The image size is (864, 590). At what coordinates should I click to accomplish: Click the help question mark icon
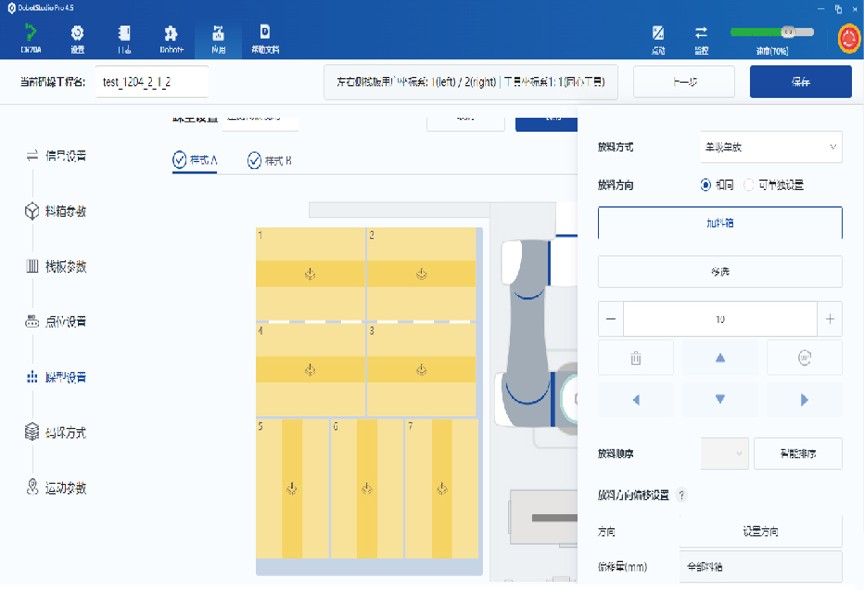click(x=682, y=495)
